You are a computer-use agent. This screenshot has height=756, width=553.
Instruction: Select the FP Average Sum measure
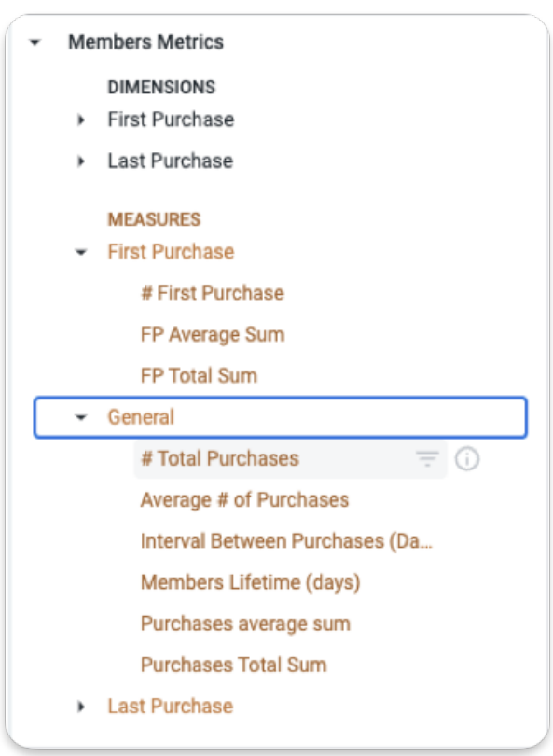click(x=213, y=335)
